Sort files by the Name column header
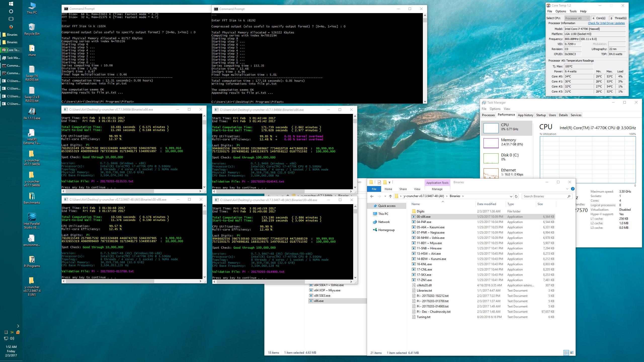The image size is (644, 362). point(443,204)
